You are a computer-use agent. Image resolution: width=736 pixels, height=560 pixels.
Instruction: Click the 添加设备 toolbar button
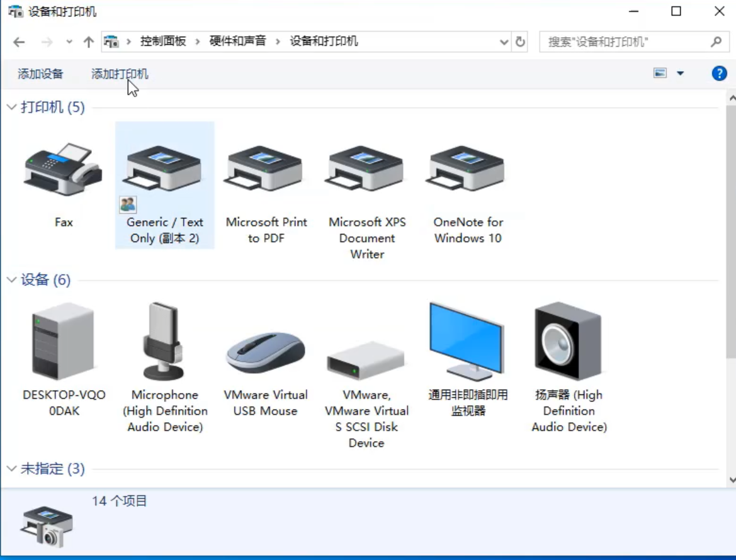[x=40, y=74]
